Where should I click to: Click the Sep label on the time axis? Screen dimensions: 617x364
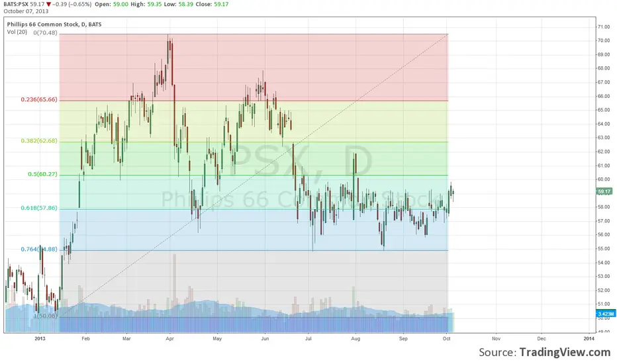pos(403,338)
